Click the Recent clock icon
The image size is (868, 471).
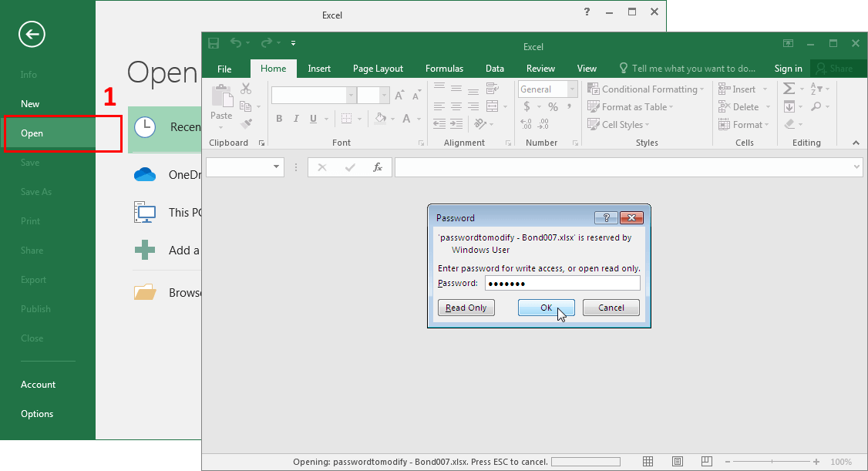pos(145,127)
